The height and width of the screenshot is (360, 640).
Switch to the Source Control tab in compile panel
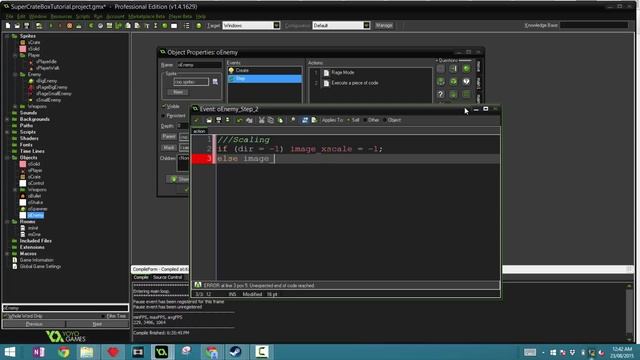coord(167,277)
